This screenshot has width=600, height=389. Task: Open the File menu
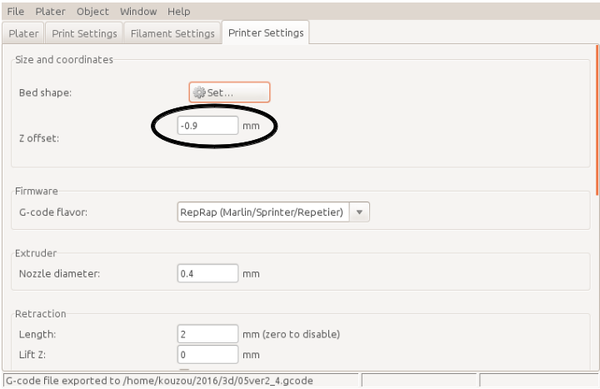16,11
